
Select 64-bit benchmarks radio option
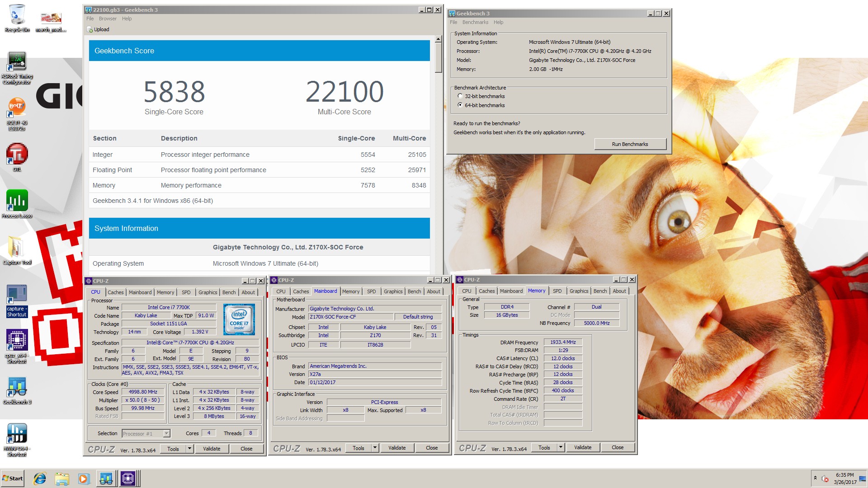click(x=460, y=105)
